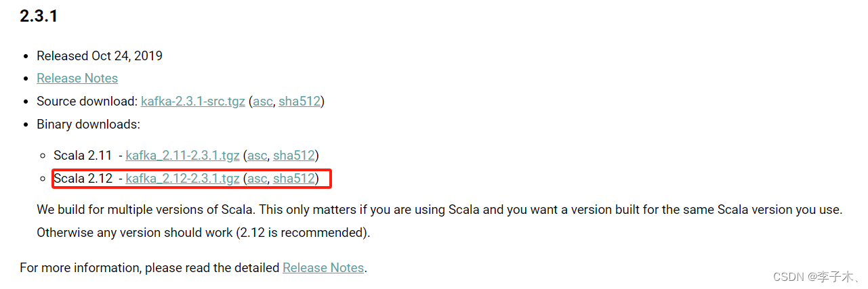Screen dimensions: 868x289
Task: Download kafka_2.12-2.3.1.tgz binary
Action: pyautogui.click(x=182, y=179)
